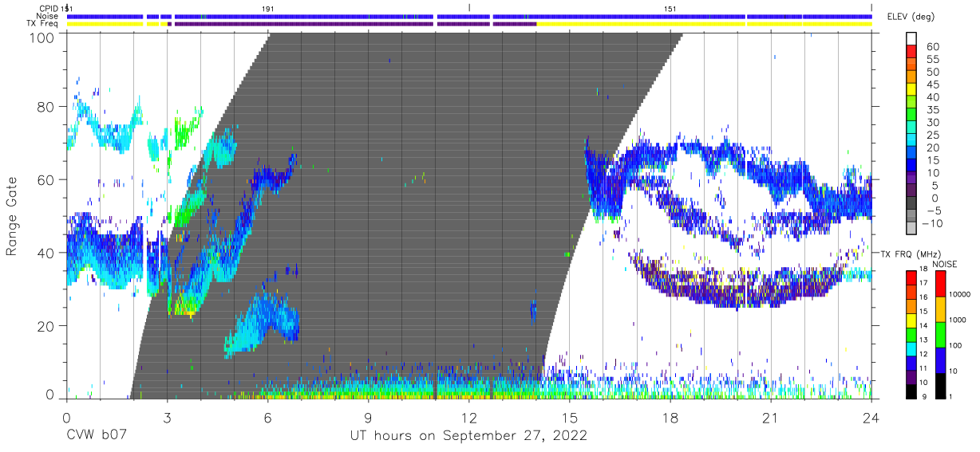Click the blue Noise strip above hour 9
Image resolution: width=980 pixels, height=452 pixels.
click(369, 16)
